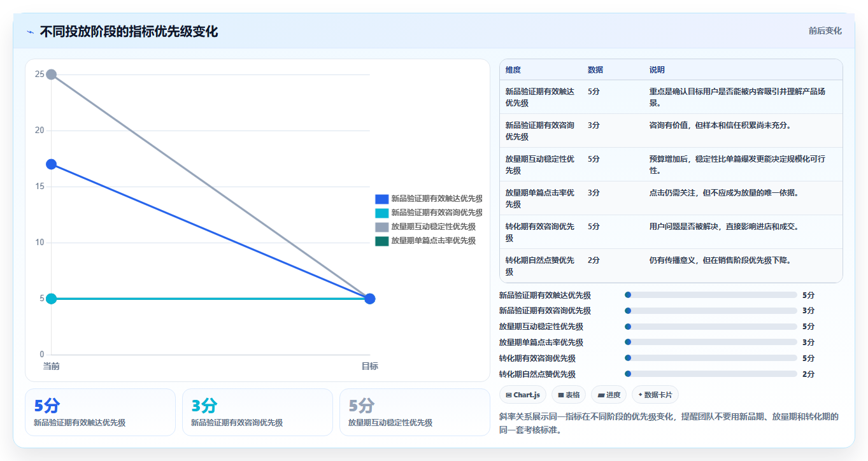This screenshot has height=461, width=868.
Task: Click table row 放量期单篇点击率优先级
Action: tap(671, 198)
